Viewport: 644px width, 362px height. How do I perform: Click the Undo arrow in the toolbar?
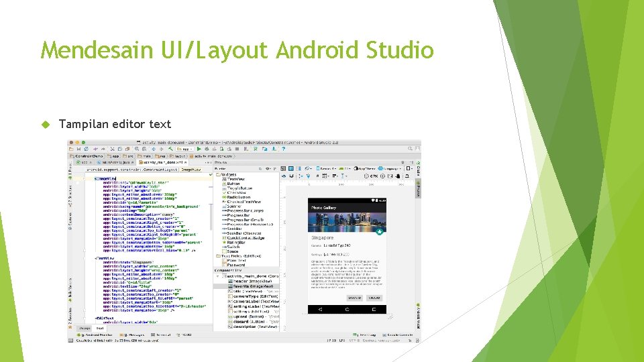pos(95,149)
